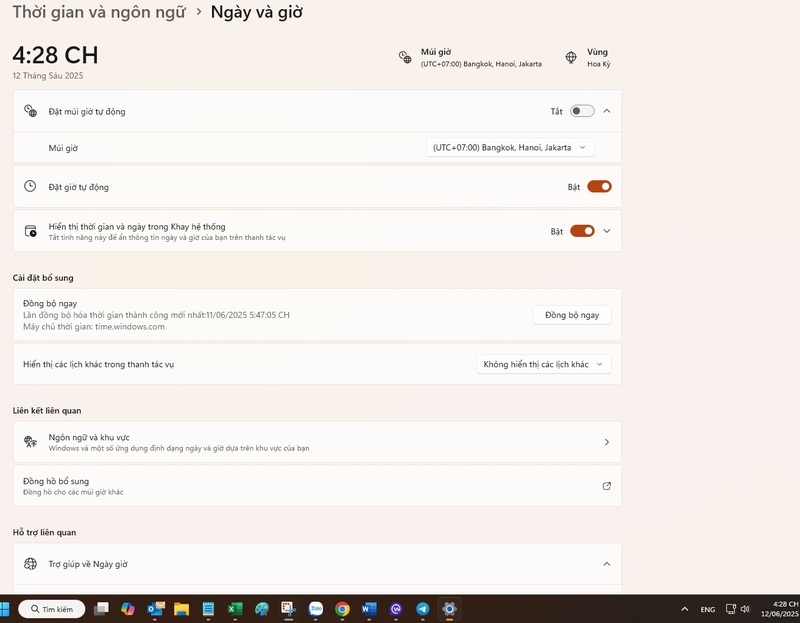Open Google Chrome from the taskbar
The width and height of the screenshot is (800, 623).
click(342, 609)
